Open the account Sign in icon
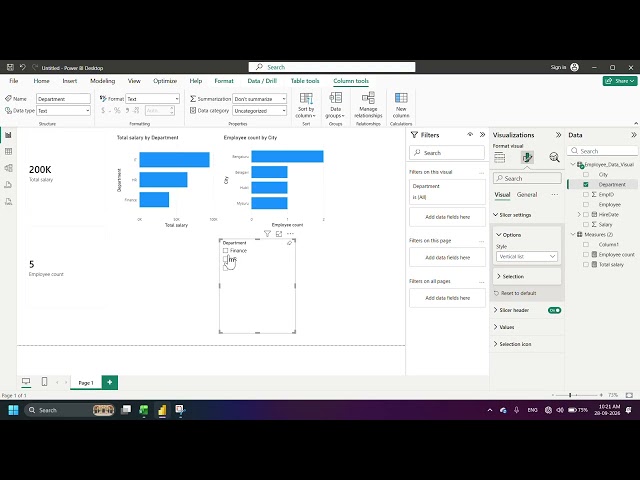This screenshot has width=640, height=480. click(574, 67)
